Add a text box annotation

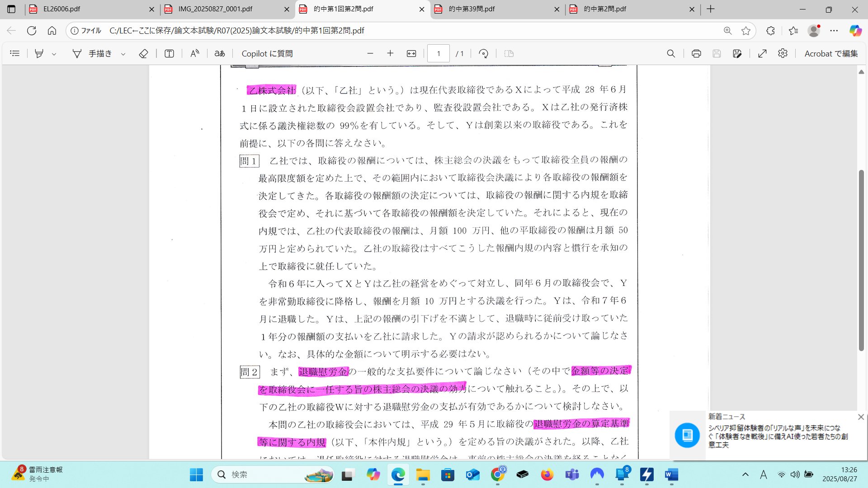coord(169,53)
